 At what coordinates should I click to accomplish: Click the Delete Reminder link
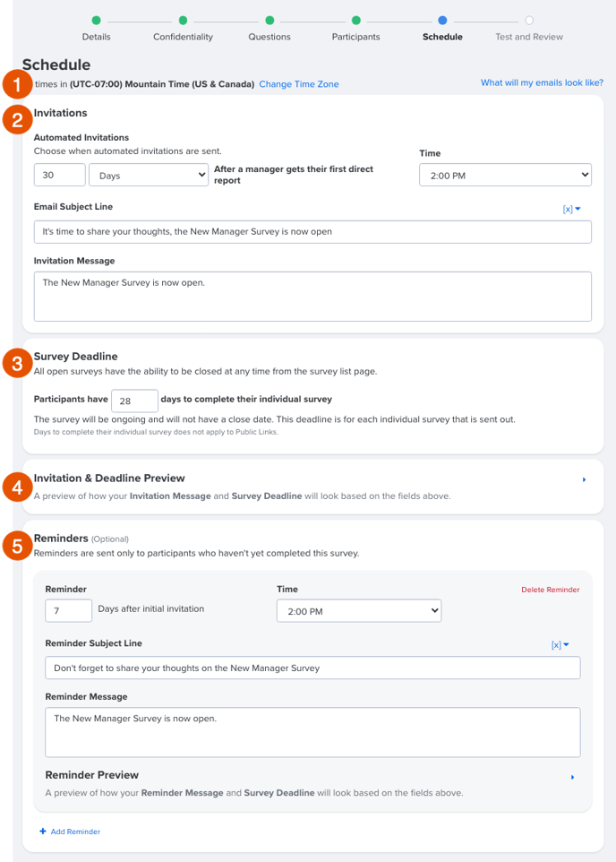550,590
